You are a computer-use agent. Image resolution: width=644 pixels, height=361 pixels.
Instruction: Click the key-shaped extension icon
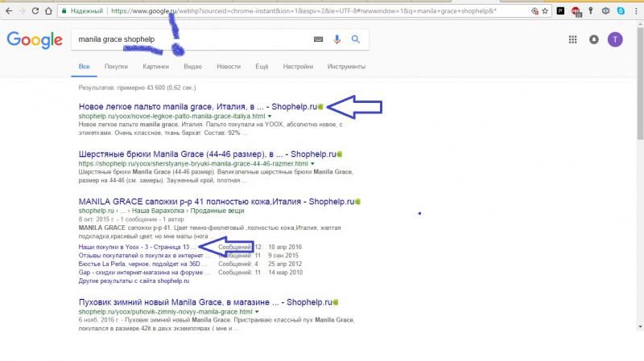[x=591, y=11]
